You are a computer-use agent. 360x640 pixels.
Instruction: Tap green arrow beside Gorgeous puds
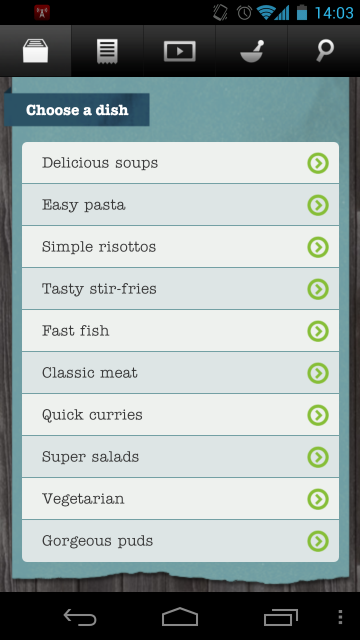tap(318, 541)
